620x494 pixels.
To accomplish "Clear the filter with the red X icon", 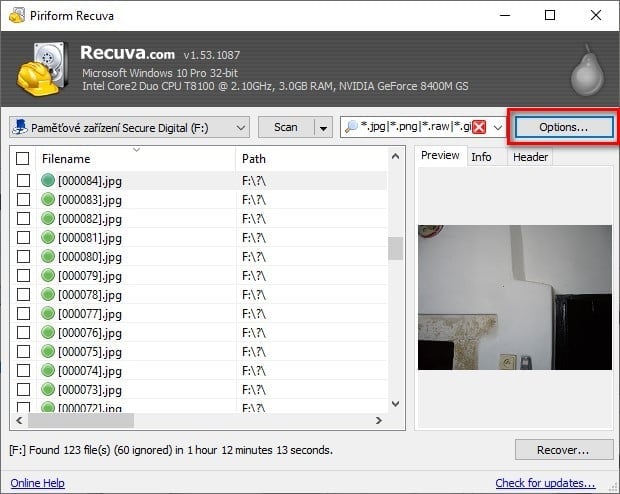I will [x=479, y=127].
